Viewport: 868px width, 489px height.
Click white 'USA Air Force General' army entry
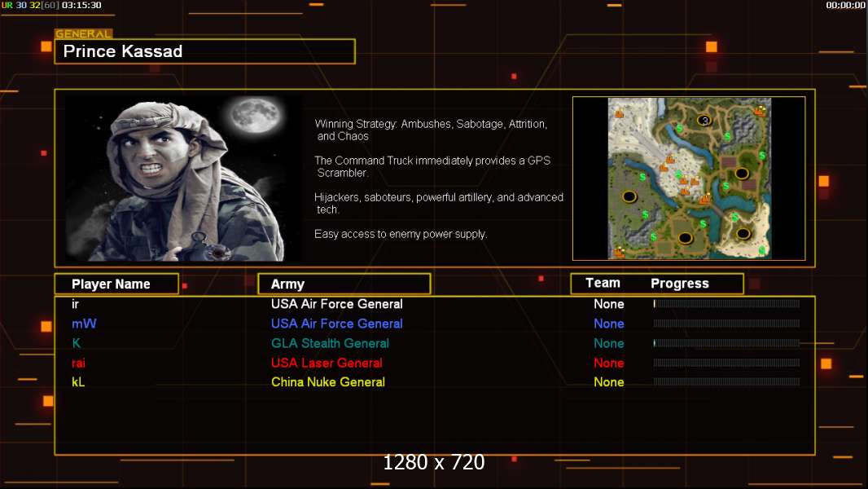336,304
